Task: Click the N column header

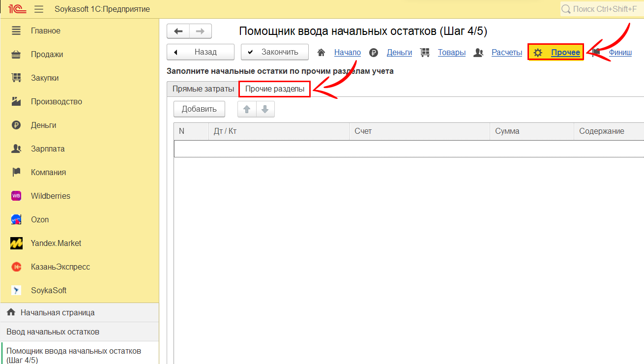Action: [191, 131]
